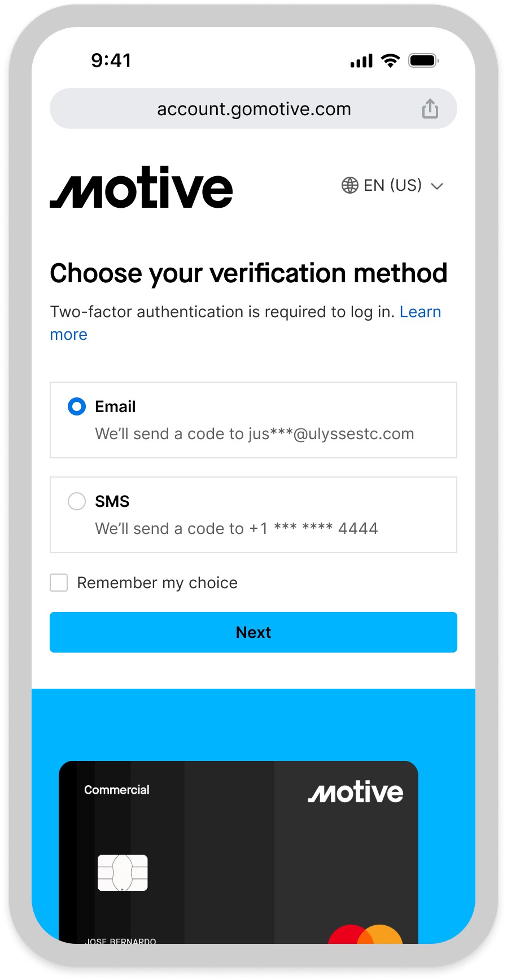The height and width of the screenshot is (980, 507).
Task: Click the Motive logo at top
Action: click(x=141, y=187)
